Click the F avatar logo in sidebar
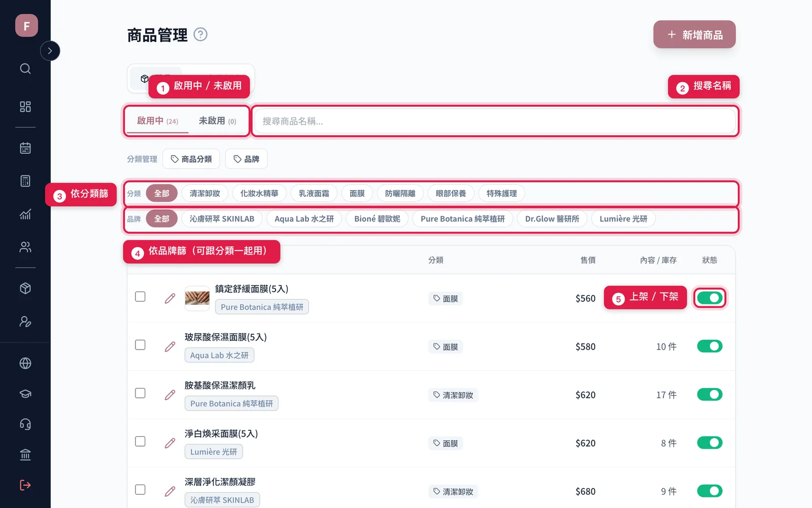812x508 pixels. coord(26,25)
